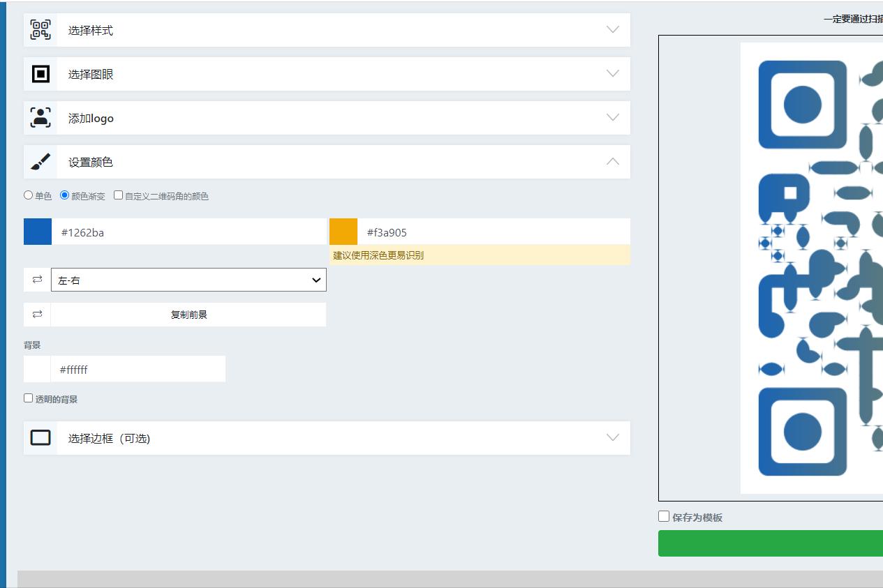Image resolution: width=883 pixels, height=588 pixels.
Task: Click the 背景 label
Action: click(32, 345)
